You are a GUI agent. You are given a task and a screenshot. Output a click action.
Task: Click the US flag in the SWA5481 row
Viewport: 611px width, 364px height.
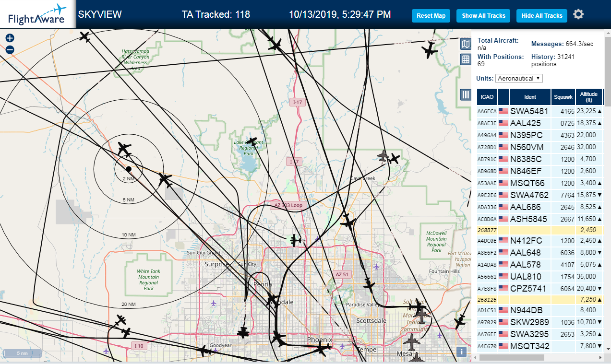click(x=503, y=111)
